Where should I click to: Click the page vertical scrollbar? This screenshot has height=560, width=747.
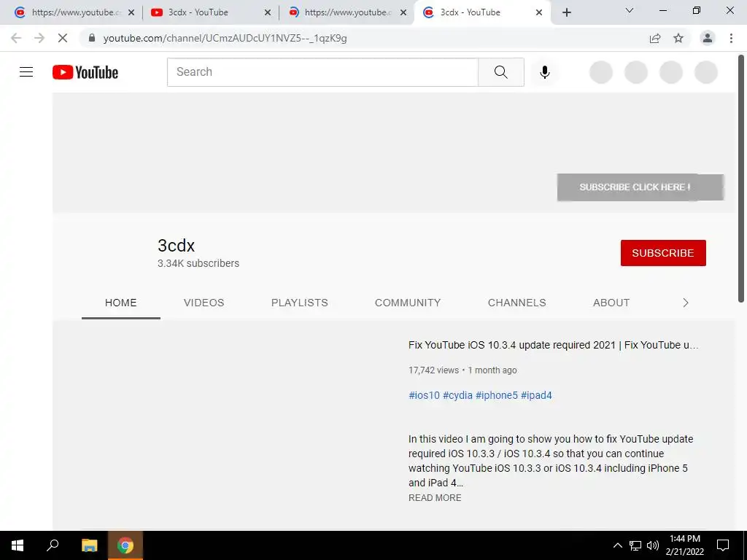click(x=741, y=179)
